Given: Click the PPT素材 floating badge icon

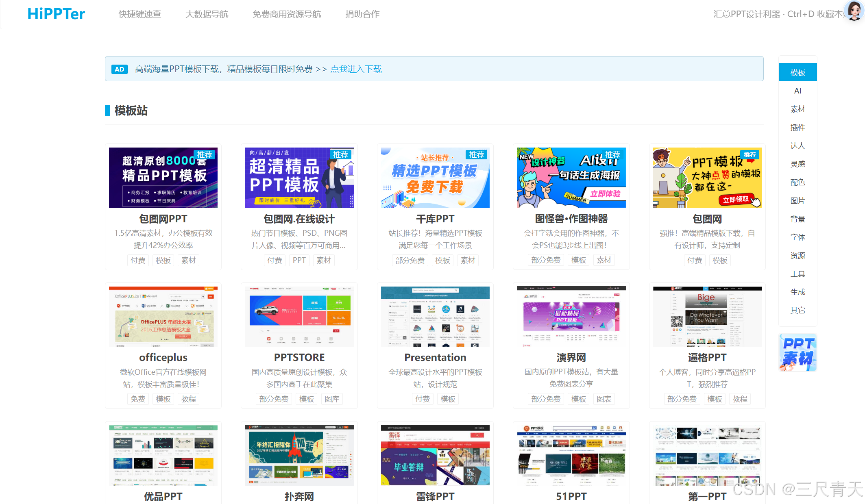Looking at the screenshot, I should 797,352.
